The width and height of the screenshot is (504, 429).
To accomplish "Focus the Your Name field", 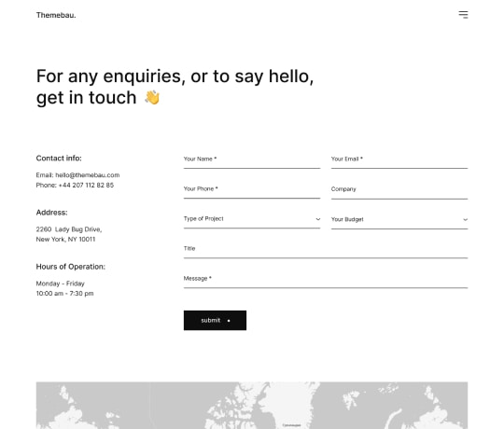I will pos(252,159).
